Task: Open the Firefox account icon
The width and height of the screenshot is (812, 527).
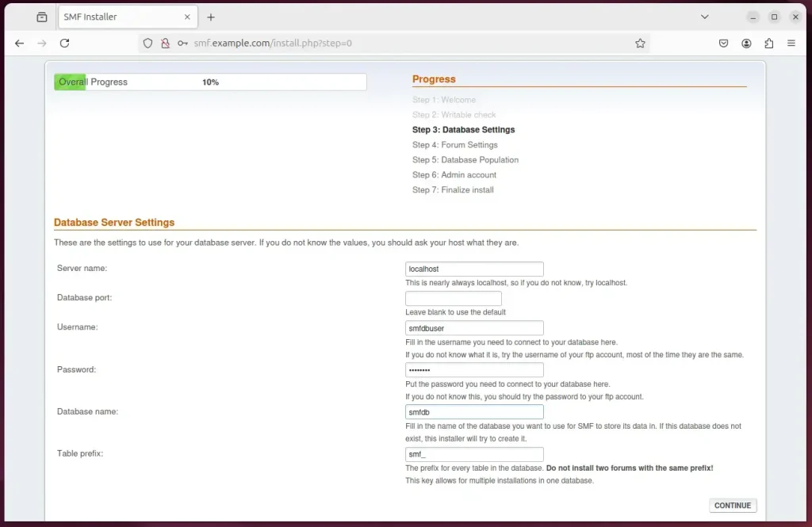Action: (x=746, y=44)
